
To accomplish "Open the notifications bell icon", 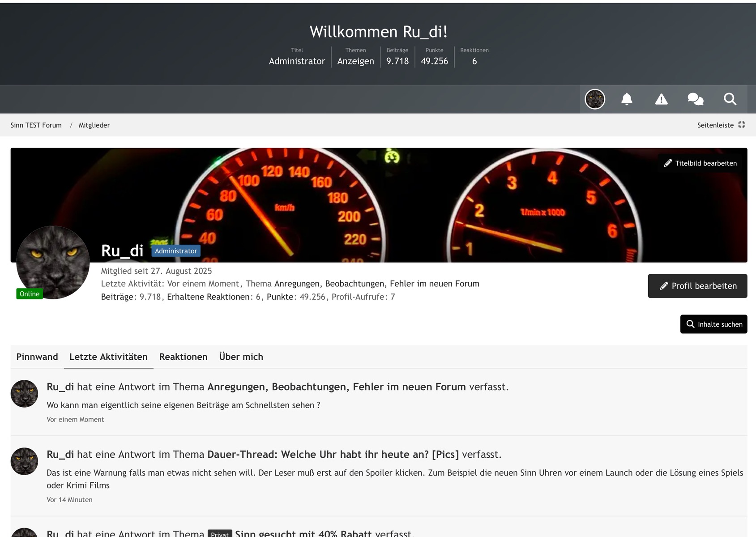I will tap(627, 99).
